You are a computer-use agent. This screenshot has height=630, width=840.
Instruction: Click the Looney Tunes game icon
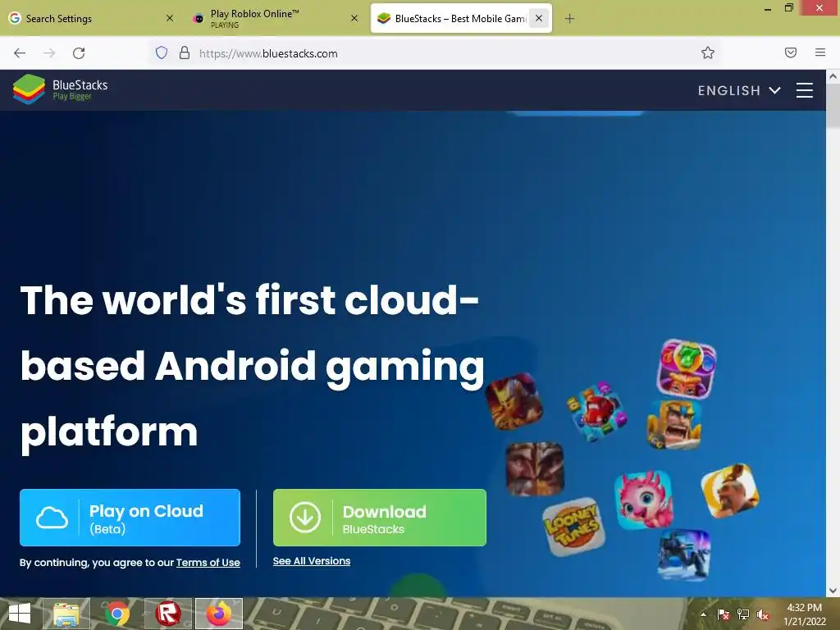(x=573, y=527)
